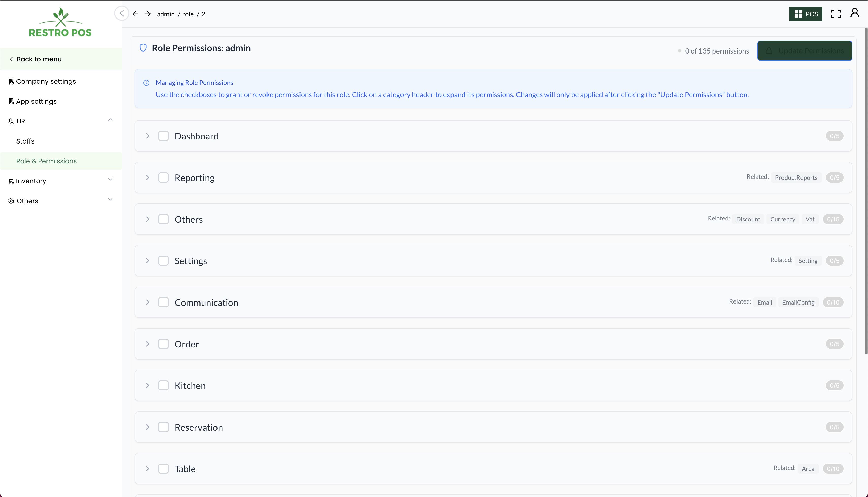Screen dimensions: 868x497
Task: Click the browser-style back arrow icon
Action: [135, 14]
